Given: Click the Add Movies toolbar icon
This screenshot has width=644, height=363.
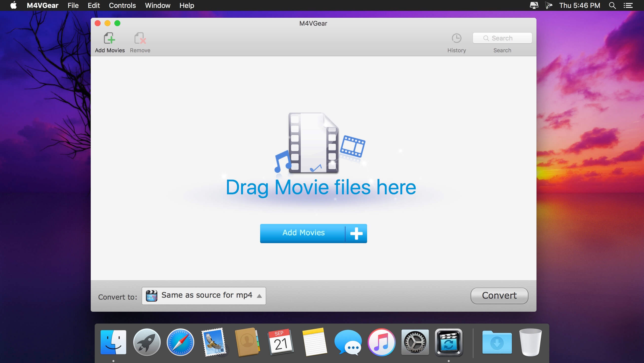Looking at the screenshot, I should [x=109, y=38].
